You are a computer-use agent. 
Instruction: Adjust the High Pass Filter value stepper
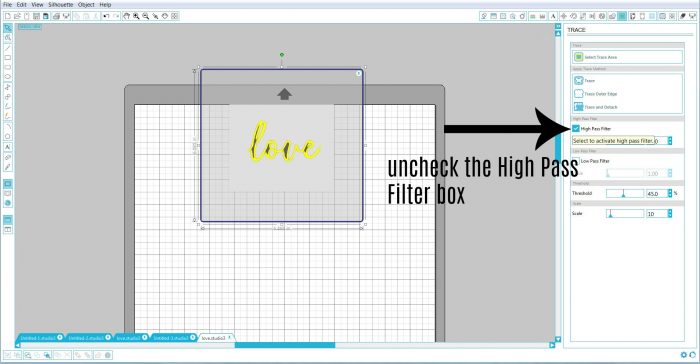point(670,141)
